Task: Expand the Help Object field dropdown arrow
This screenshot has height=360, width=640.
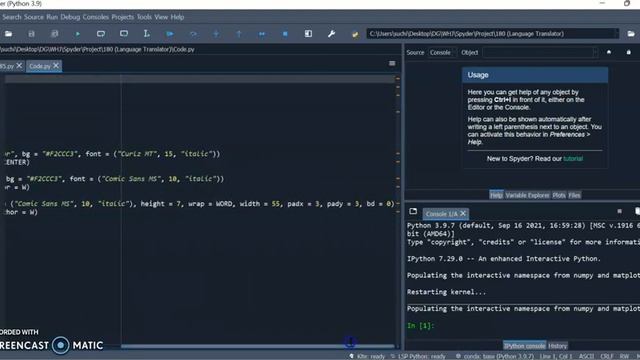Action: (x=595, y=52)
